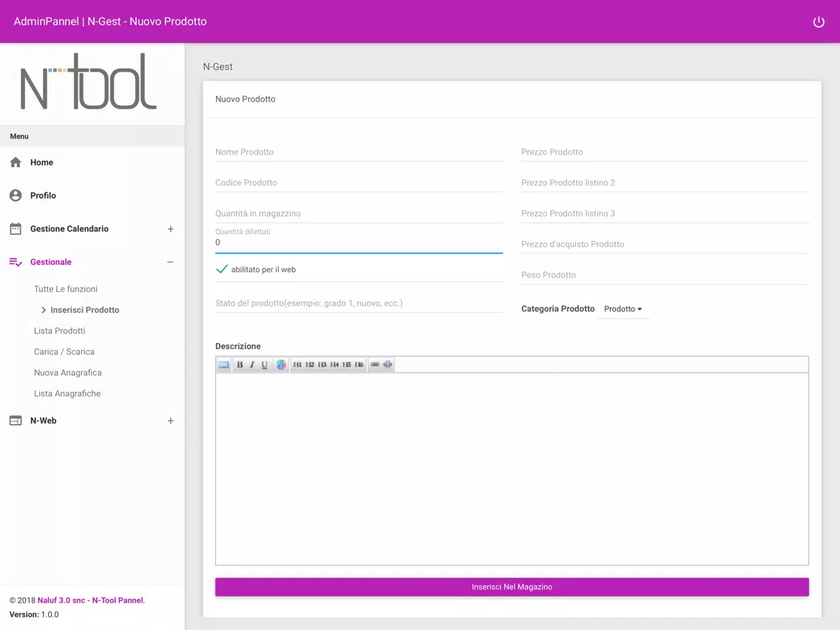Click the Gestione Calendario calendar icon
Screen dimensions: 840x630
pyautogui.click(x=16, y=228)
